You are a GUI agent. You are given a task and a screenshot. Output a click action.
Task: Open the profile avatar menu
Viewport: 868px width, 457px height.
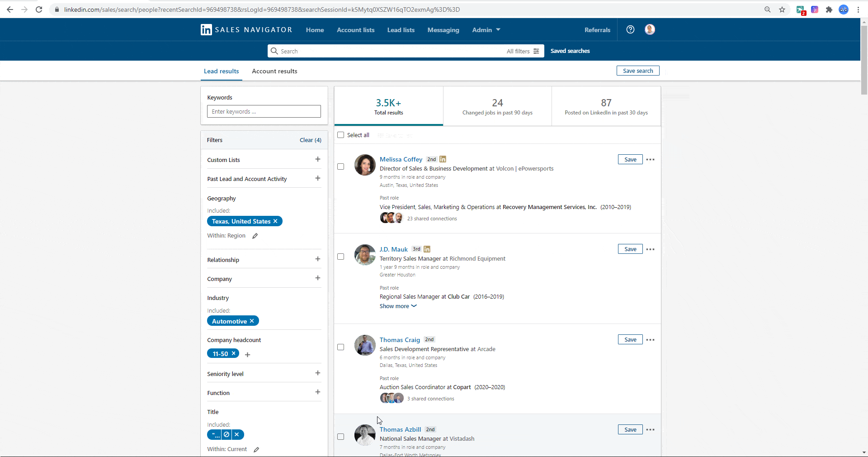[650, 29]
